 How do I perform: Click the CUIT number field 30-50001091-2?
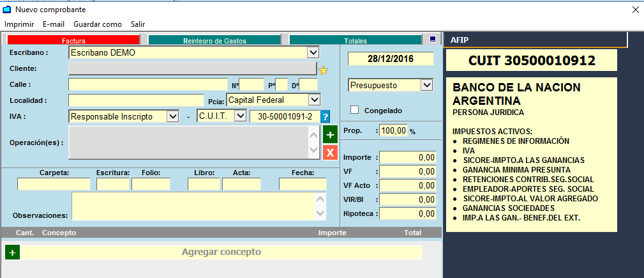[x=285, y=116]
